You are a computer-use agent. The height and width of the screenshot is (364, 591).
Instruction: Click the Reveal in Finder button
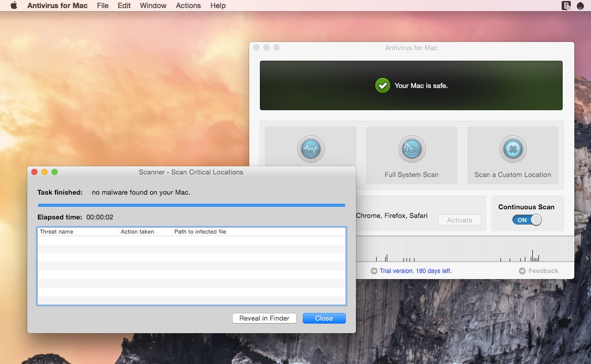point(264,318)
